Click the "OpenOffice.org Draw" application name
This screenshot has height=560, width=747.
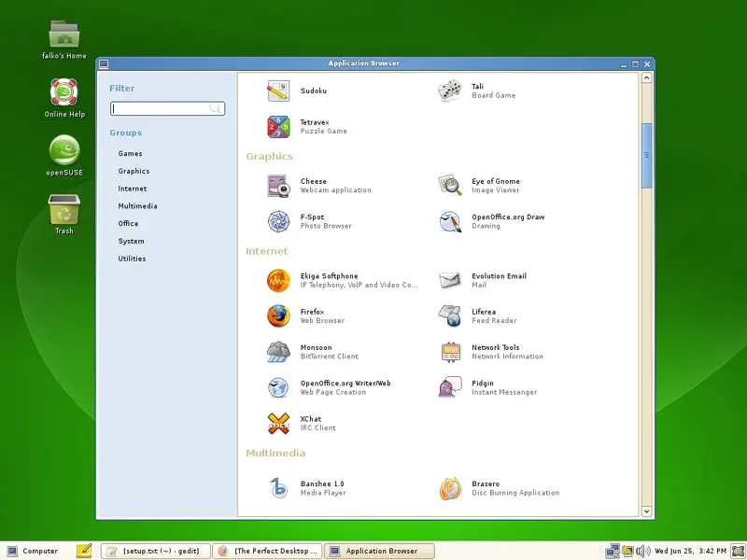click(508, 217)
